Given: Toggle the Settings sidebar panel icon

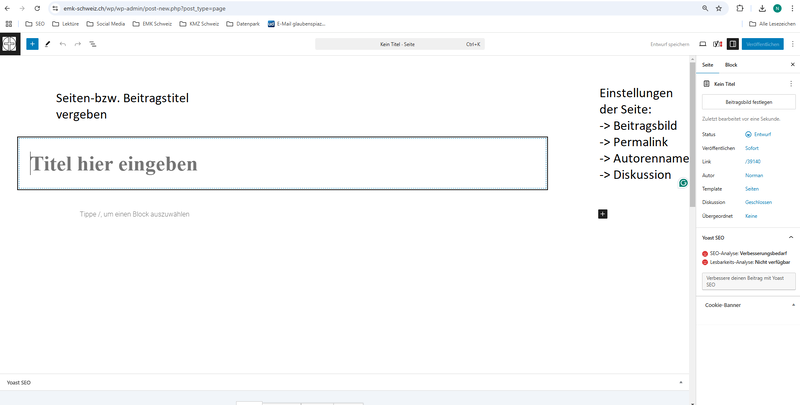Looking at the screenshot, I should pyautogui.click(x=733, y=44).
